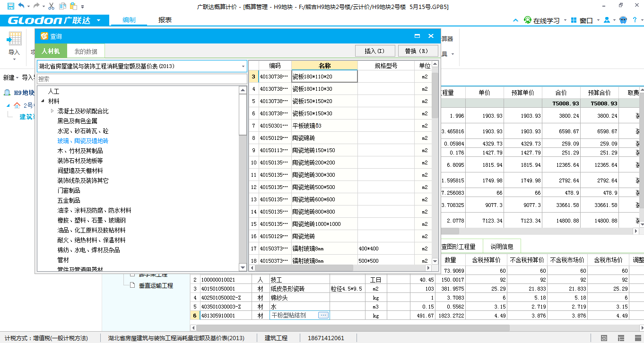The height and width of the screenshot is (343, 644).
Task: Click the help question mark icon
Action: (x=635, y=20)
